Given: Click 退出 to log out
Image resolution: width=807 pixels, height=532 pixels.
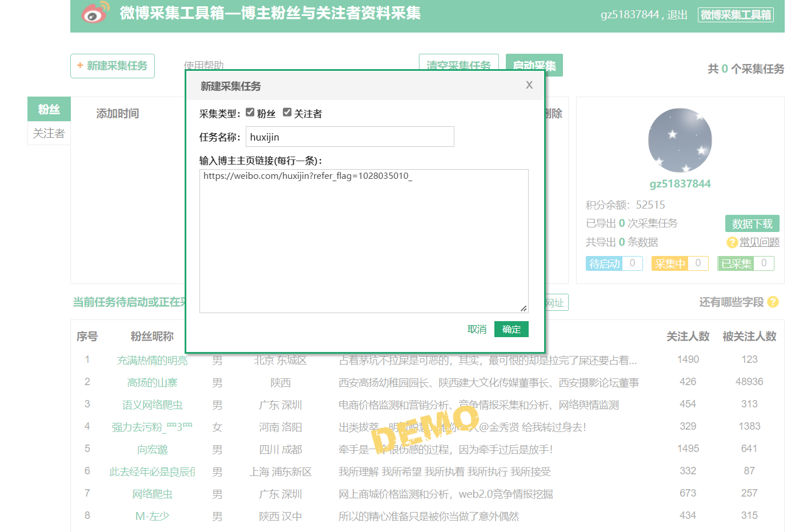Looking at the screenshot, I should (677, 15).
